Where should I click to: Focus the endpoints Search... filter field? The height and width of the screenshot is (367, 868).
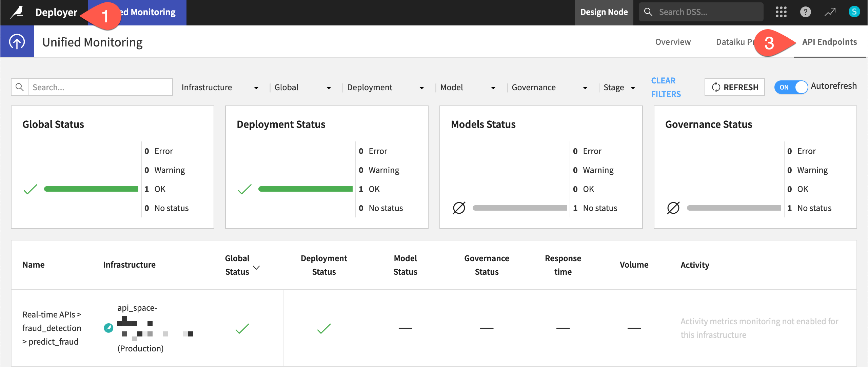point(100,87)
